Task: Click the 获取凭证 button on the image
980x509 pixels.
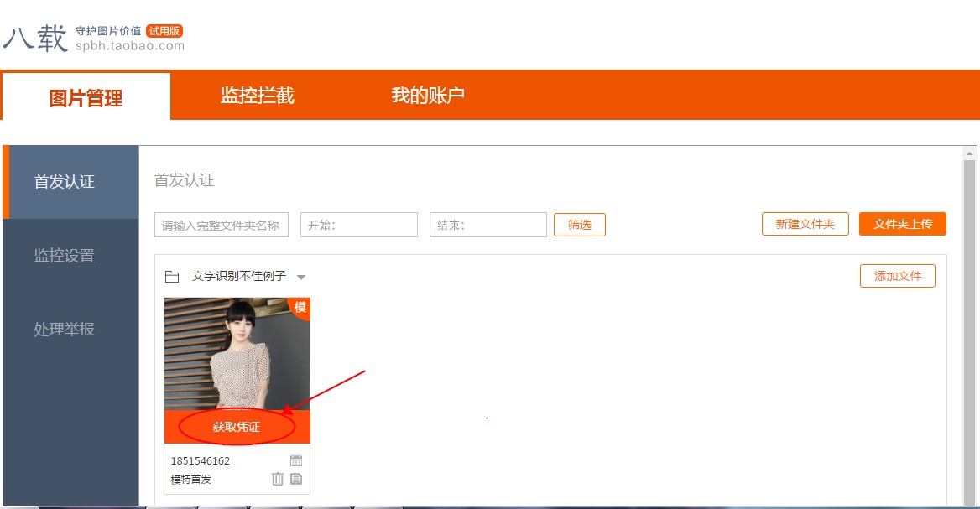Action: pos(237,426)
